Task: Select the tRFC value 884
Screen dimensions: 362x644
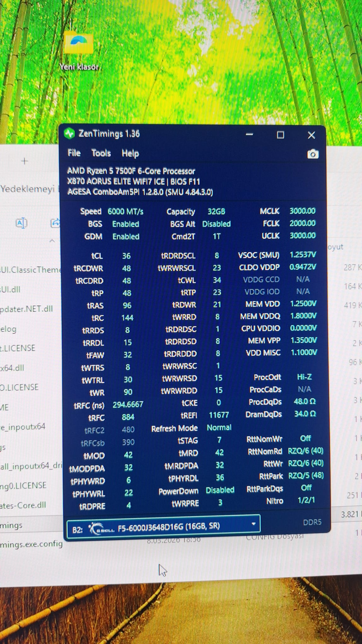Action: 128,417
